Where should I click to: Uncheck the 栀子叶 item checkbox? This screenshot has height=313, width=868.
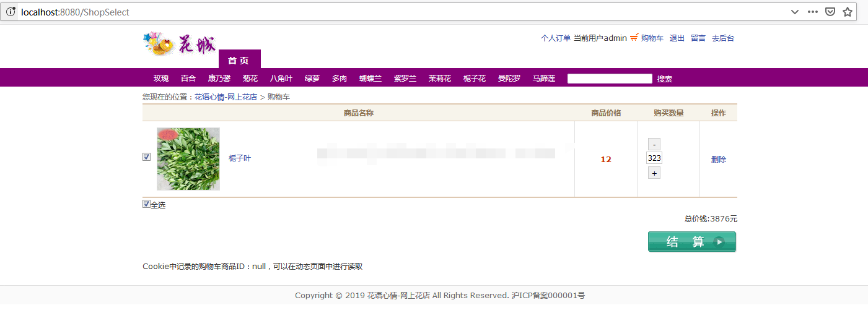(147, 157)
